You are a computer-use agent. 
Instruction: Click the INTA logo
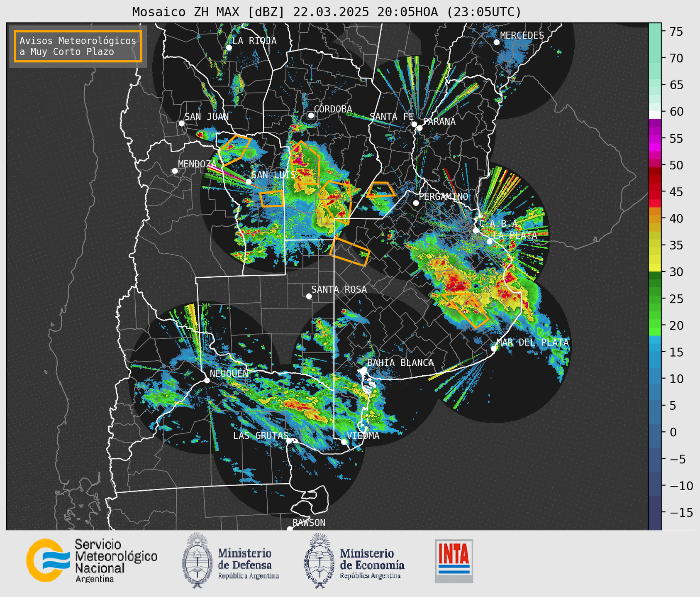(454, 561)
